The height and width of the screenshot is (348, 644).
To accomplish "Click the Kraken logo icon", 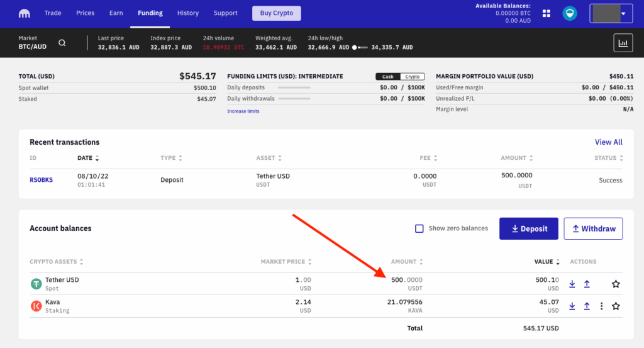I will 25,14.
